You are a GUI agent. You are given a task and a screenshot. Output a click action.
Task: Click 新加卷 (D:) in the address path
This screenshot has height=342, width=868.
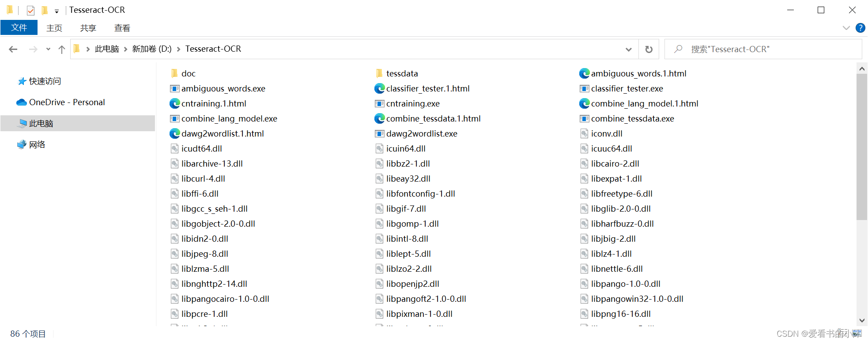152,49
